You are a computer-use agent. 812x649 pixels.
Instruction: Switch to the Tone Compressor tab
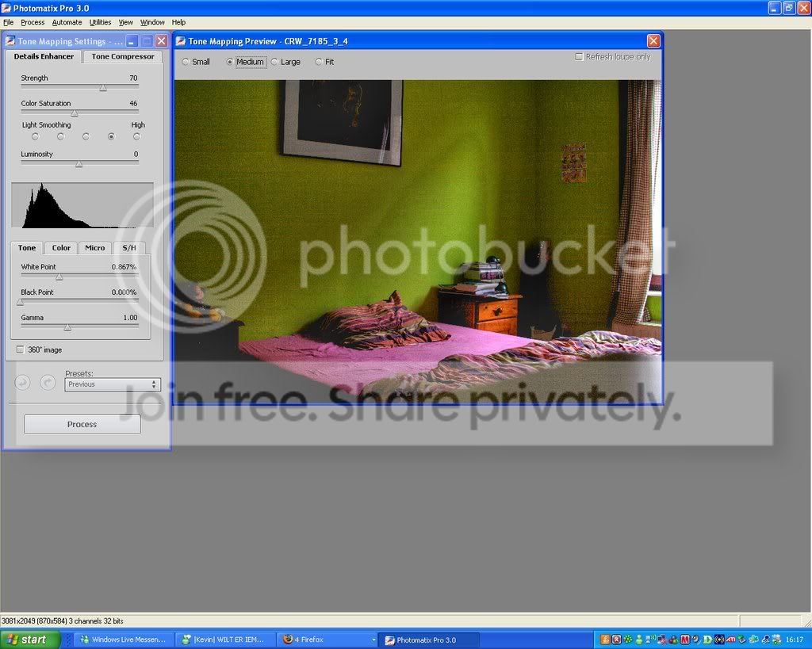click(123, 56)
